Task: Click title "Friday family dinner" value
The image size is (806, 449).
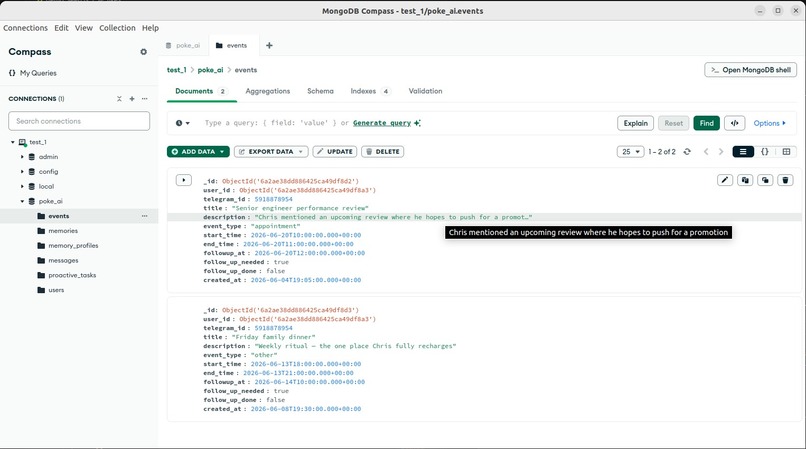Action: coord(273,337)
